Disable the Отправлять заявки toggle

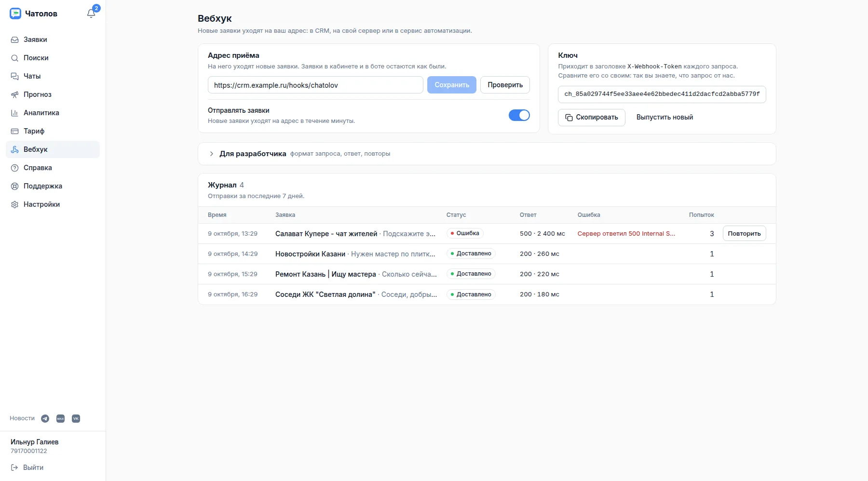[519, 115]
